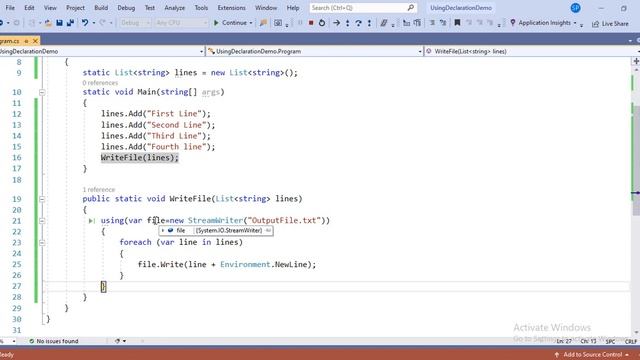
Task: Open the Project menu
Action: [76, 8]
